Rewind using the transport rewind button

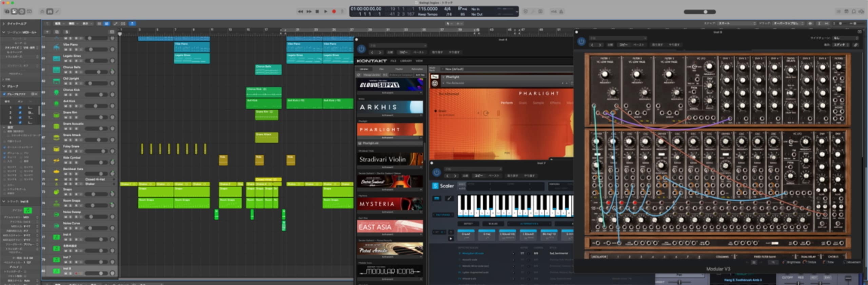click(300, 12)
